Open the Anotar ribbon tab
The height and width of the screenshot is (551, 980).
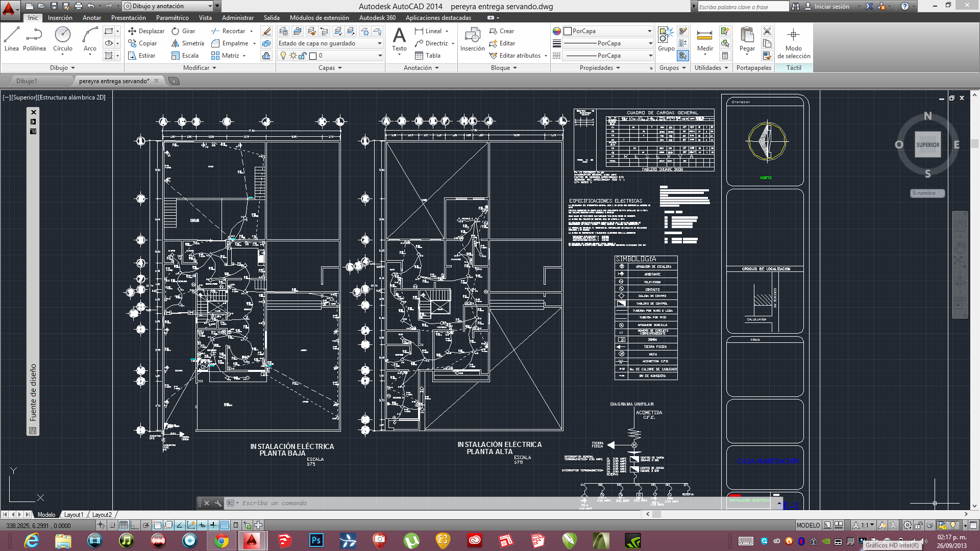click(92, 18)
